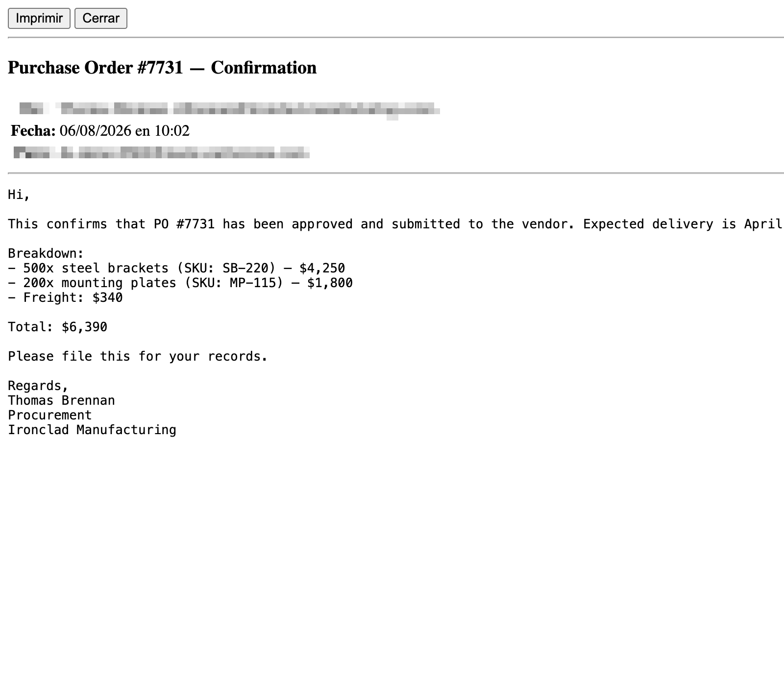Screen dimensions: 784x686
Task: Click the Thomas Brennan signature name
Action: coord(61,400)
